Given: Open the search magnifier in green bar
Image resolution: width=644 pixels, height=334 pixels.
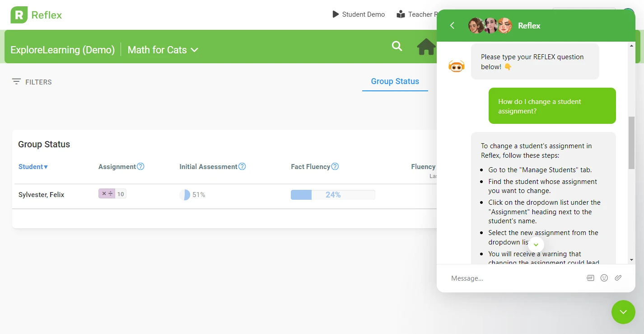Looking at the screenshot, I should (x=397, y=46).
